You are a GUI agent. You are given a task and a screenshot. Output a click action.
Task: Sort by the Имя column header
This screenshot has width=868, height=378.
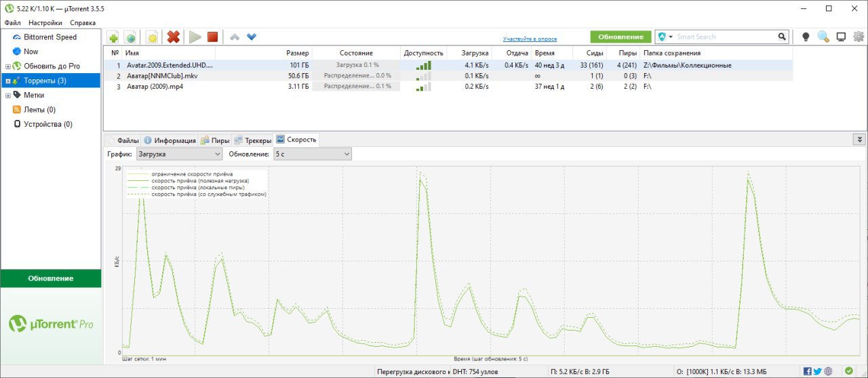tap(170, 53)
